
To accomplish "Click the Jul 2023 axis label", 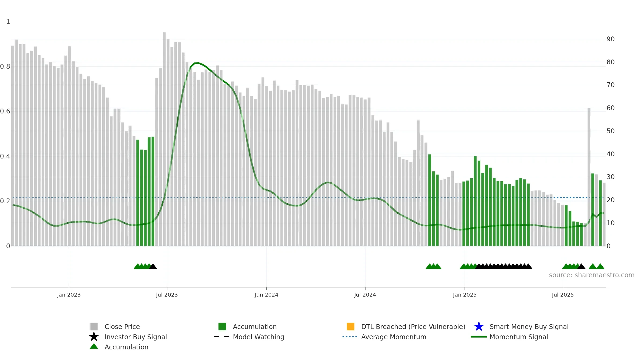I will click(x=167, y=295).
